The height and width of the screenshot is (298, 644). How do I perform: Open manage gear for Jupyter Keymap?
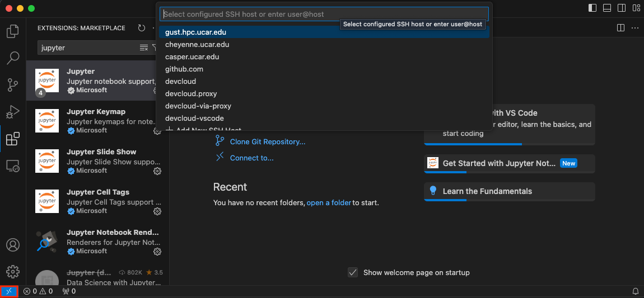pyautogui.click(x=157, y=131)
